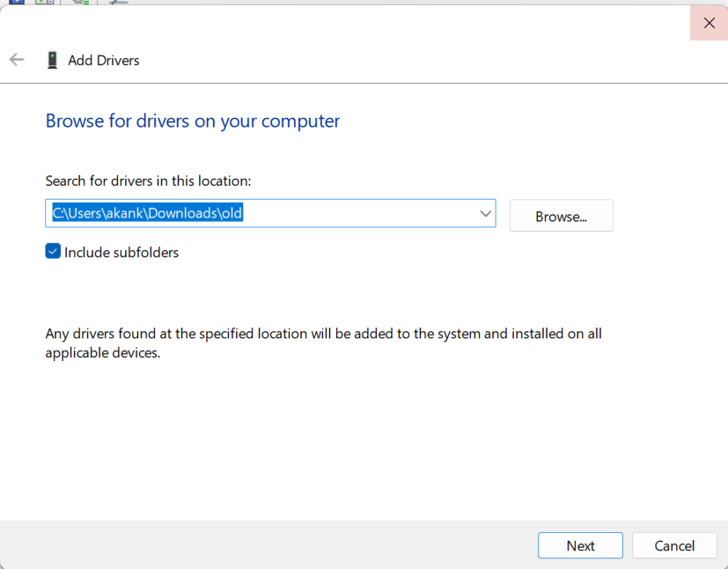Open Browse... to pick a folder
This screenshot has width=728, height=569.
562,216
